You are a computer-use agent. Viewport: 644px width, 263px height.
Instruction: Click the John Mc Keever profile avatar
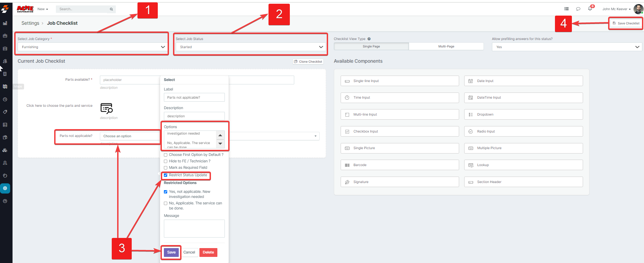tap(638, 9)
